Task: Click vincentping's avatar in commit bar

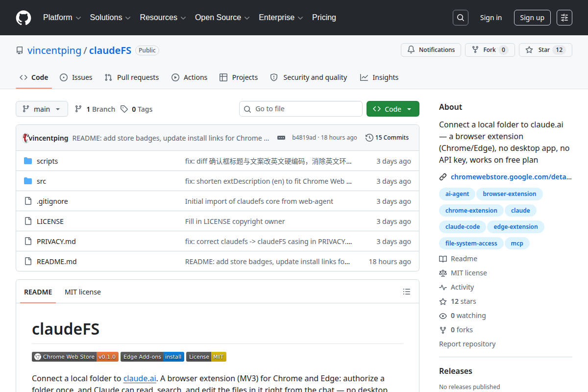Action: (x=26, y=138)
